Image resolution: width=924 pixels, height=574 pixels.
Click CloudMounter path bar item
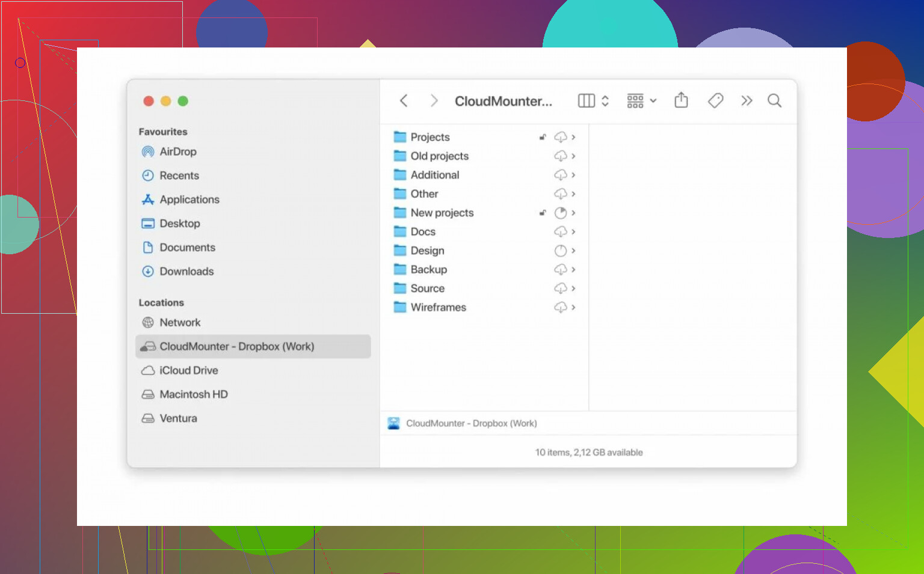[470, 423]
